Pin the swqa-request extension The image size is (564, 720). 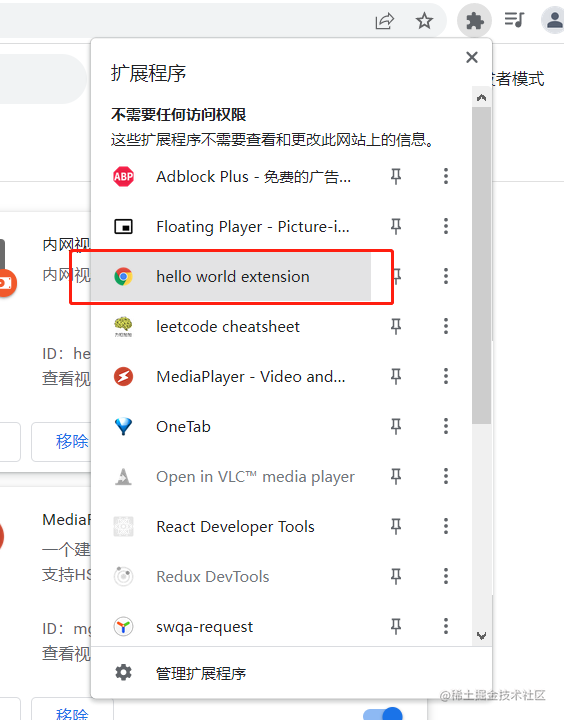click(396, 626)
